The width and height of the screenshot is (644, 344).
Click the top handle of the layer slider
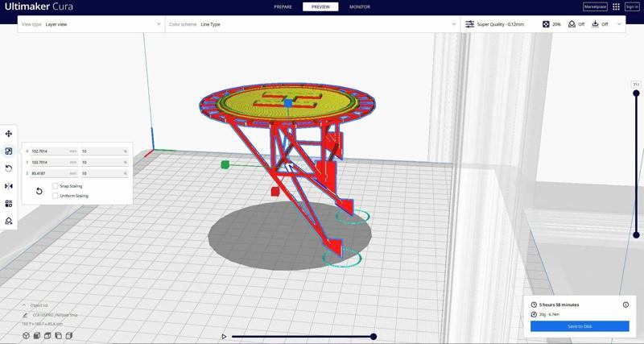(636, 93)
